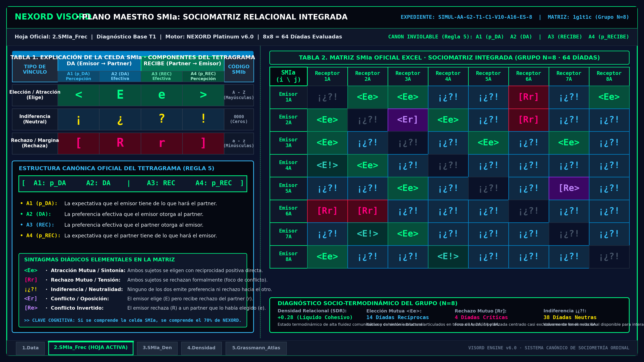
Task: Select the 2.SMIa_Frec active sheet tab
Action: pos(91,348)
